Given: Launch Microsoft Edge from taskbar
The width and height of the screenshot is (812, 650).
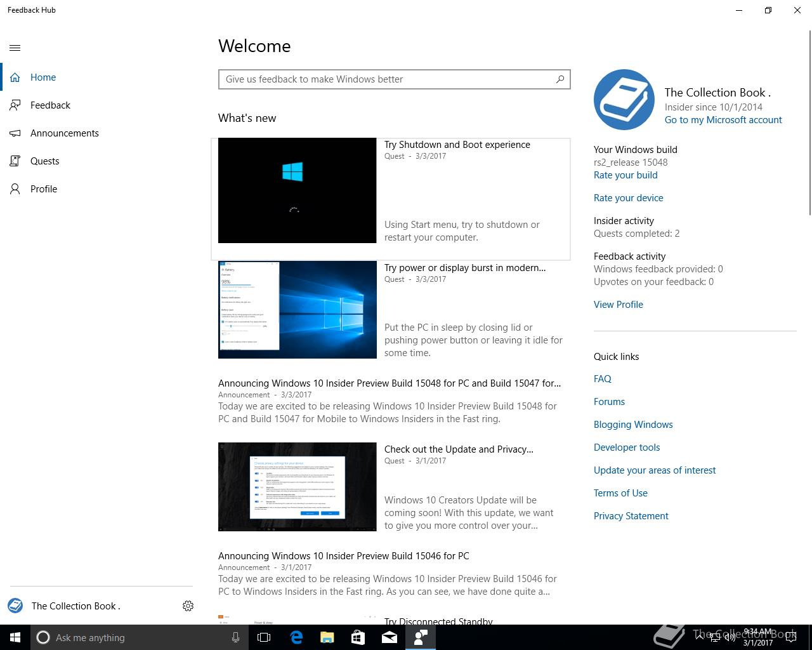Looking at the screenshot, I should [296, 637].
